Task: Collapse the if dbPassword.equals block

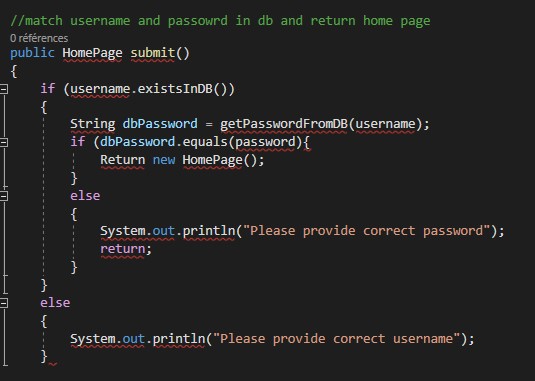Action: point(3,142)
